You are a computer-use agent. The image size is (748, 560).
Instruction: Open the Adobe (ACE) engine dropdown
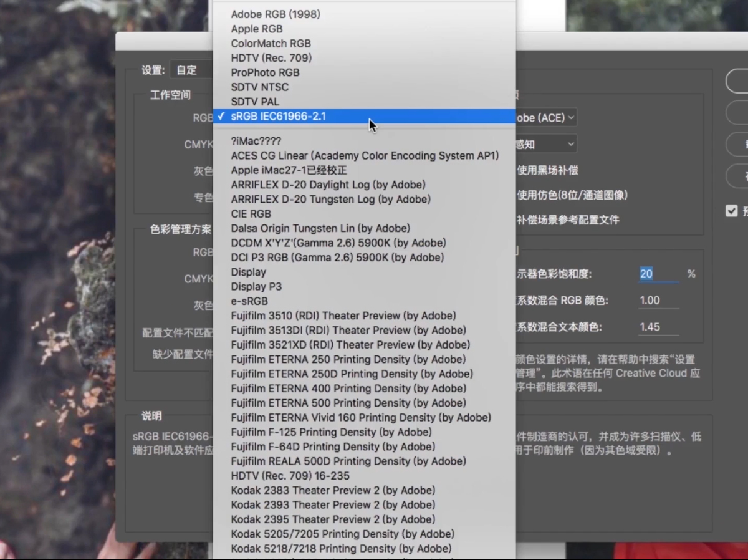(x=545, y=117)
